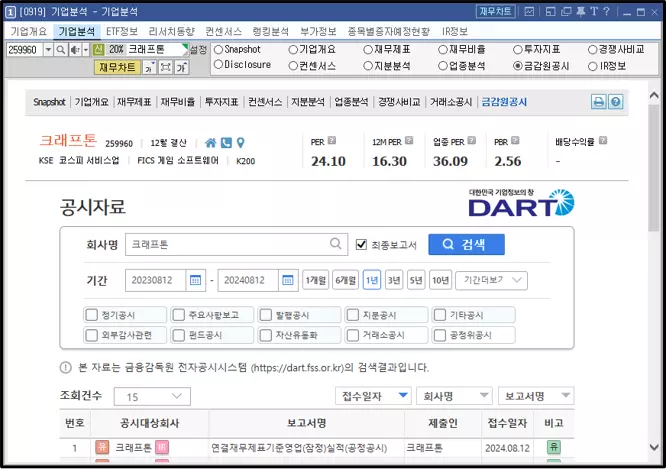Click the 재무차트 button in title bar
666x469 pixels.
click(495, 11)
